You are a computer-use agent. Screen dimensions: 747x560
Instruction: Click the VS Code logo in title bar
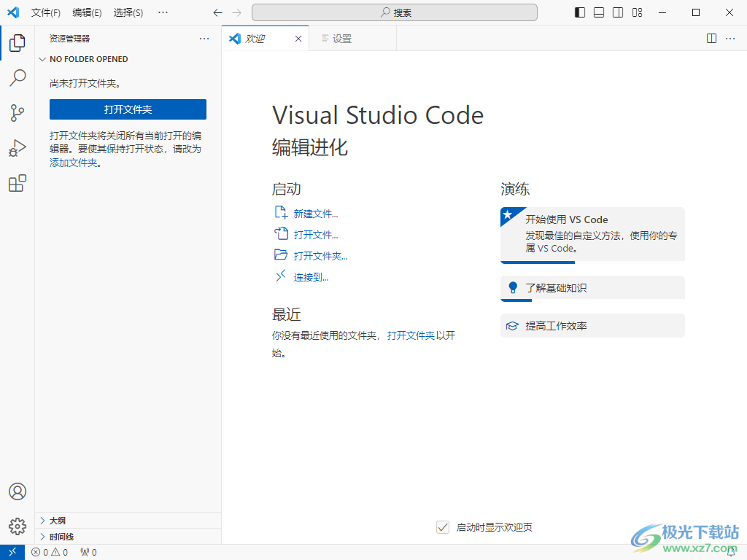pyautogui.click(x=13, y=12)
